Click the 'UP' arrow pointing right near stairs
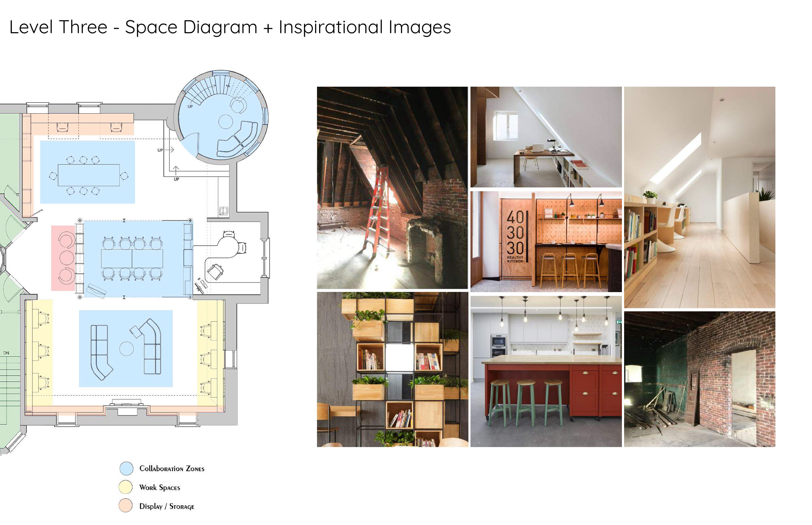The height and width of the screenshot is (525, 812). click(166, 150)
